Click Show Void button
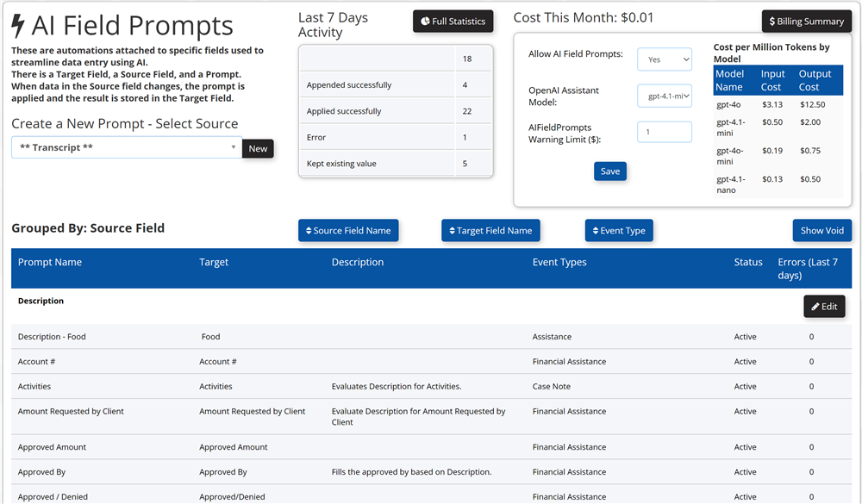 (x=821, y=231)
